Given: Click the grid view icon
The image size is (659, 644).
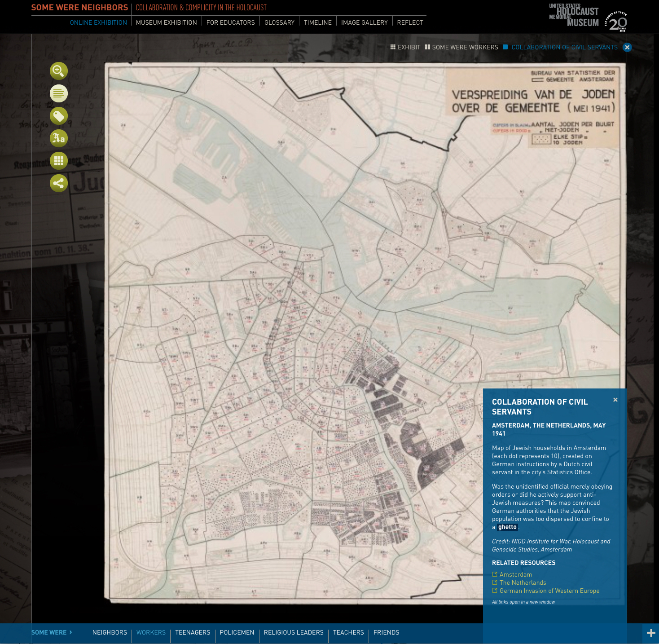Looking at the screenshot, I should tap(59, 161).
